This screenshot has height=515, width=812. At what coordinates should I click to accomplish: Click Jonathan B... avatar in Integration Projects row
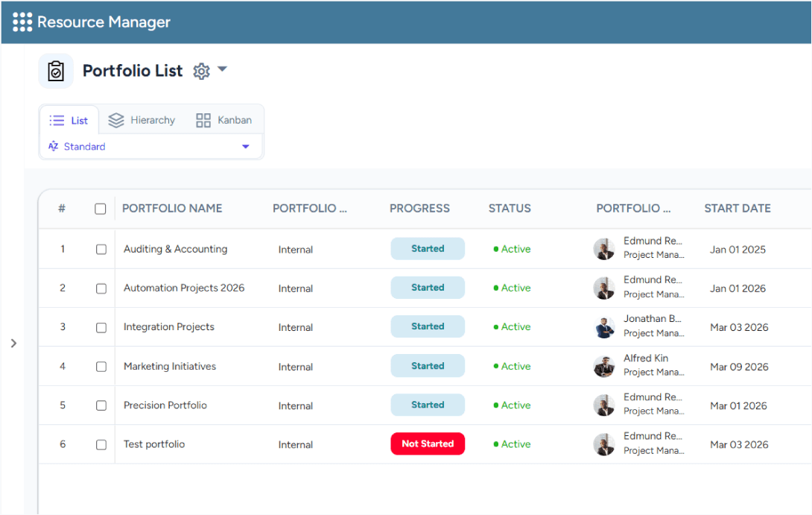pyautogui.click(x=604, y=327)
